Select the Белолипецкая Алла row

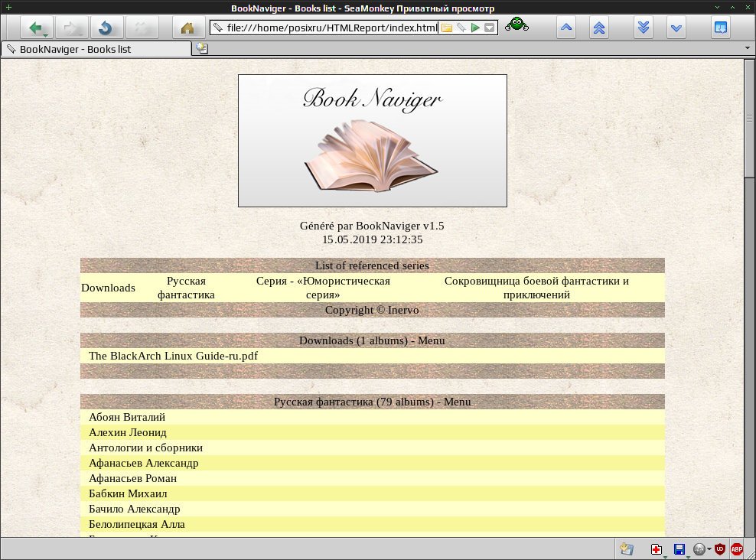tap(372, 524)
